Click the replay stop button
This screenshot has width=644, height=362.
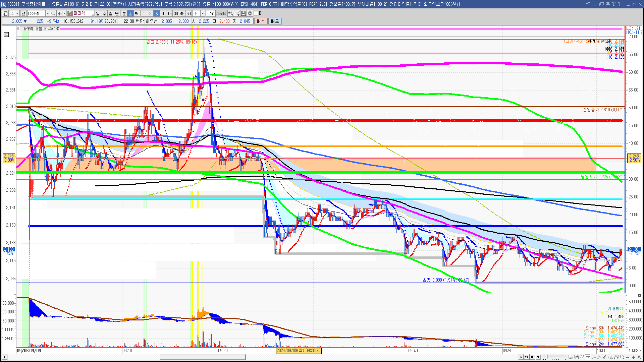532,357
